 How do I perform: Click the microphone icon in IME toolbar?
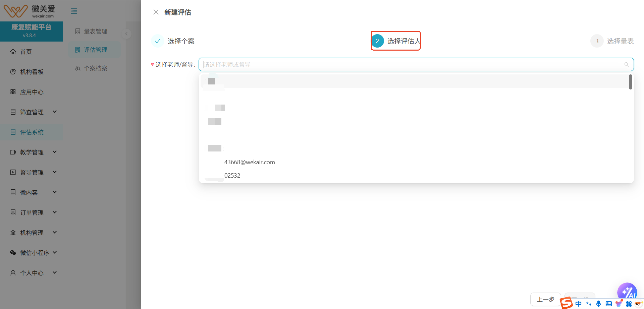tap(598, 304)
